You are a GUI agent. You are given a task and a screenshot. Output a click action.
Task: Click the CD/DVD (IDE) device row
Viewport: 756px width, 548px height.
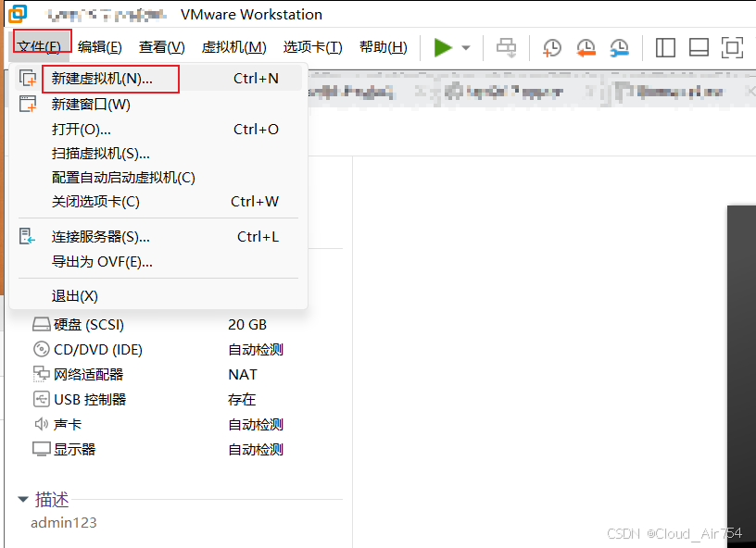pyautogui.click(x=159, y=350)
